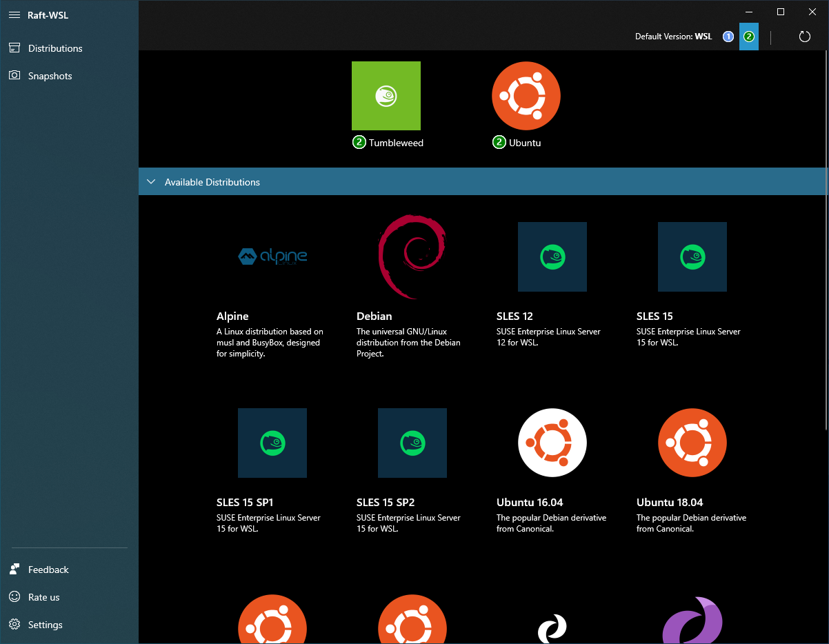Click the Snapshots camera icon
The width and height of the screenshot is (829, 644).
tap(14, 76)
